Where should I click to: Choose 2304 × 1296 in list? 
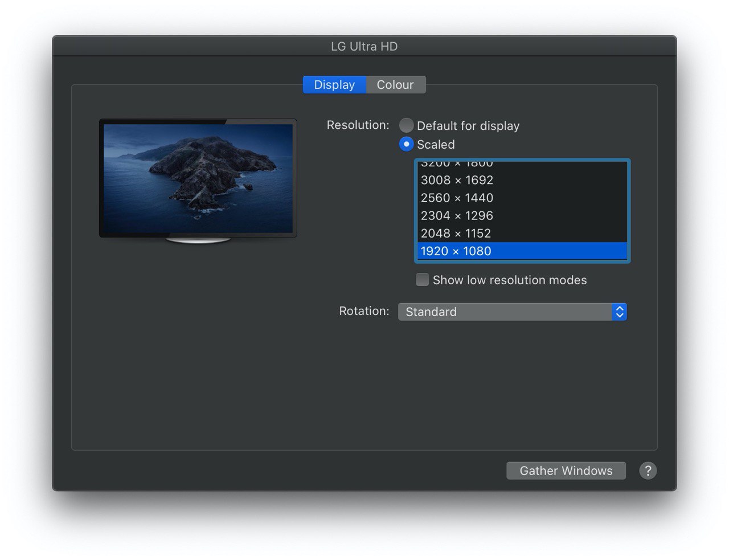coord(522,215)
